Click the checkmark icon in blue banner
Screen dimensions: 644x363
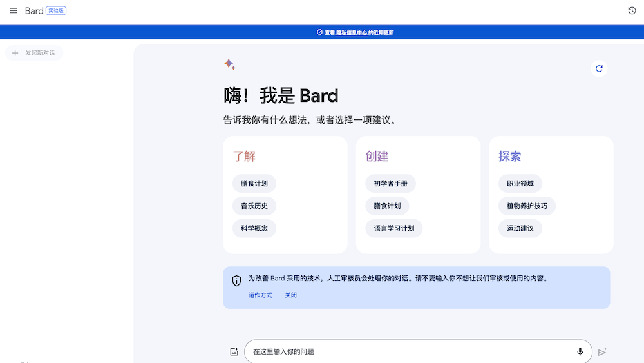319,32
